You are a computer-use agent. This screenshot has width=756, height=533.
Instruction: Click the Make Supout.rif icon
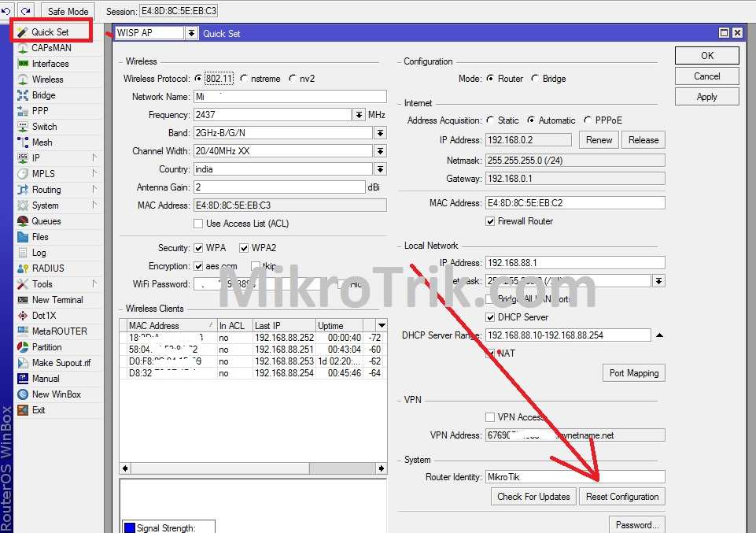pyautogui.click(x=23, y=363)
